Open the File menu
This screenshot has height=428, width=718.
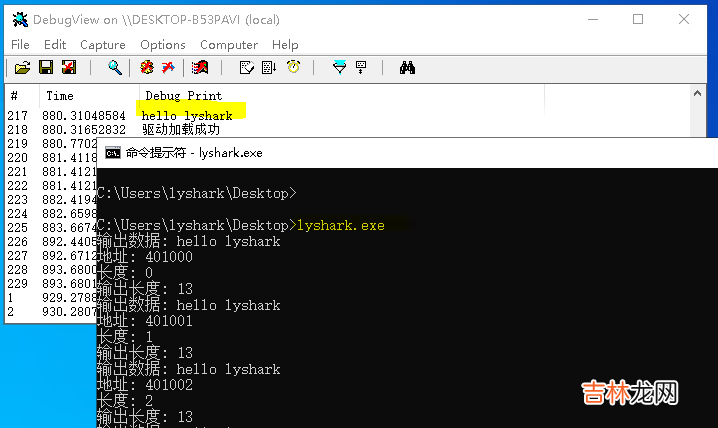click(x=20, y=44)
